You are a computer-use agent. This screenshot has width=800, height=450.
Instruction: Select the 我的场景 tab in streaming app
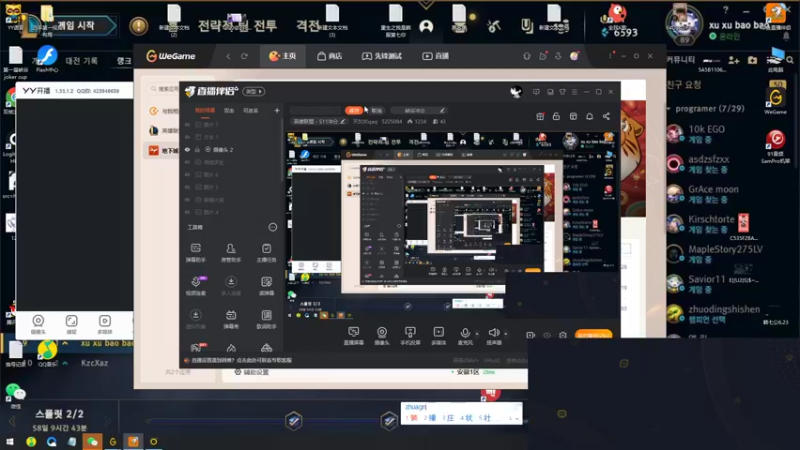coord(205,110)
